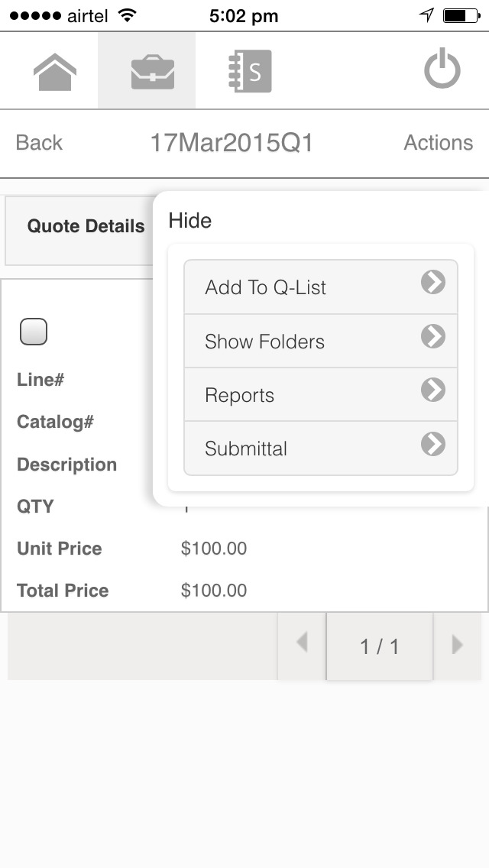Choose Reports from the actions menu
Viewport: 489px width, 868px height.
[x=321, y=395]
